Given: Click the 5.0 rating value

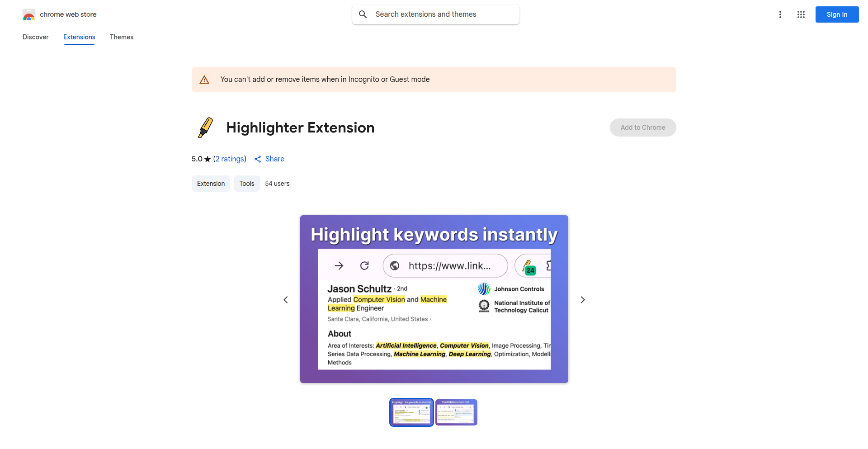Looking at the screenshot, I should 197,159.
